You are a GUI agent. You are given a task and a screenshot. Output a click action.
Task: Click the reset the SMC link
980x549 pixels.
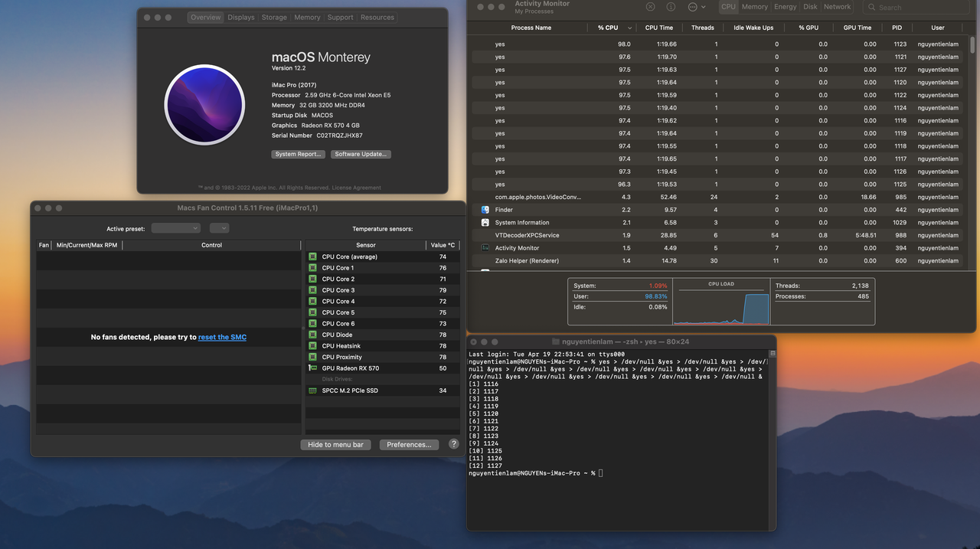222,337
